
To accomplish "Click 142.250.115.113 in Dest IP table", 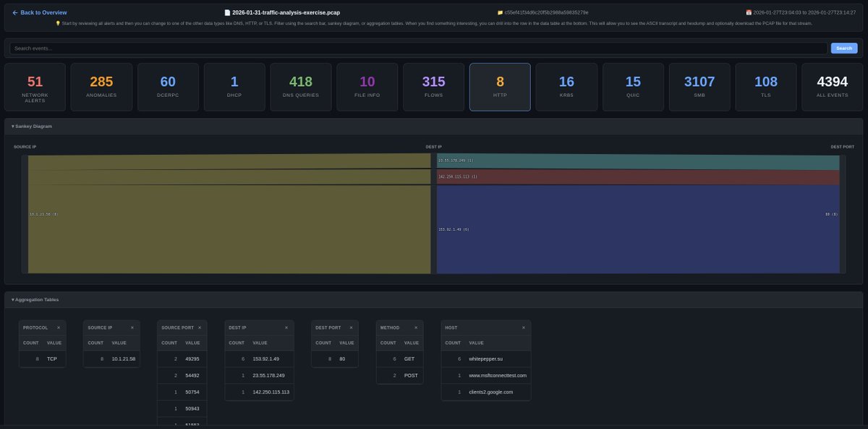I will click(271, 392).
